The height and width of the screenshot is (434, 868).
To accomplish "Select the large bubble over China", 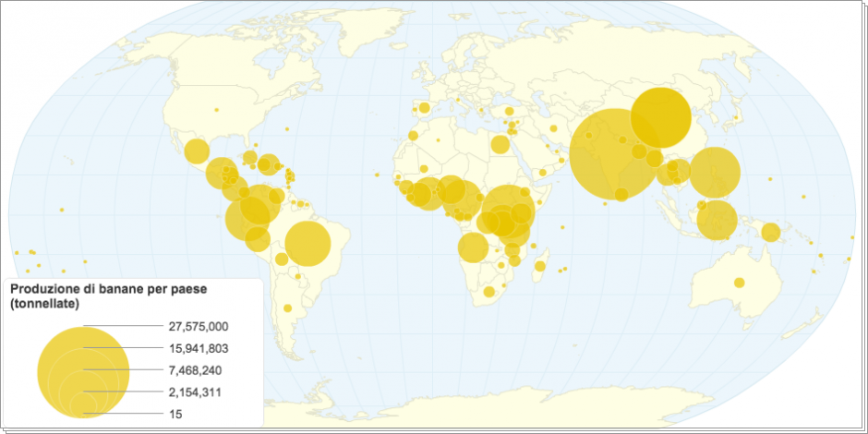I will click(x=661, y=117).
